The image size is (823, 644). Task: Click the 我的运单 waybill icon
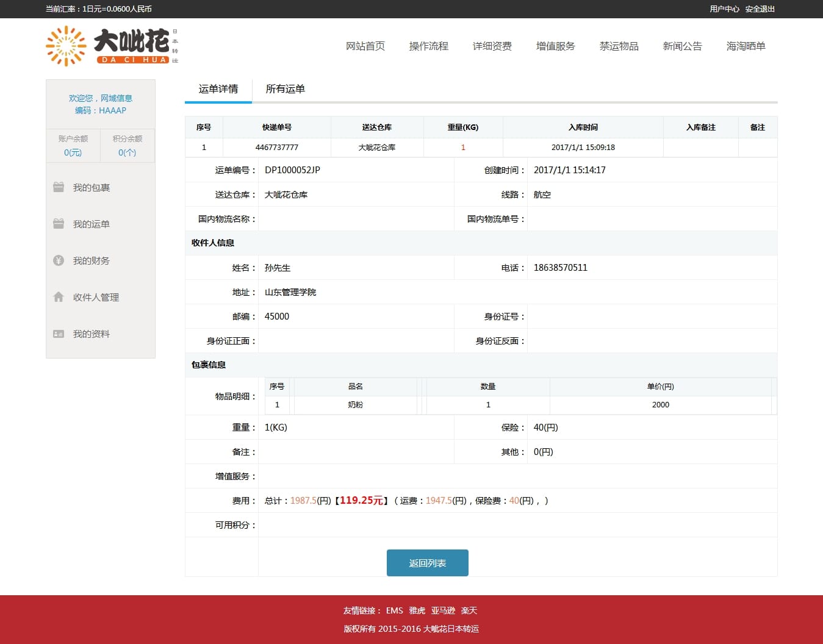point(59,224)
